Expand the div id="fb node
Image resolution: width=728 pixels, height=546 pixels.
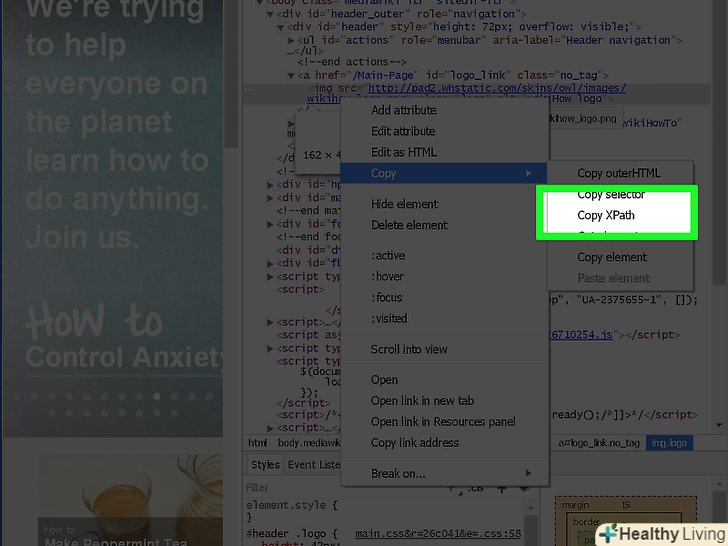270,264
